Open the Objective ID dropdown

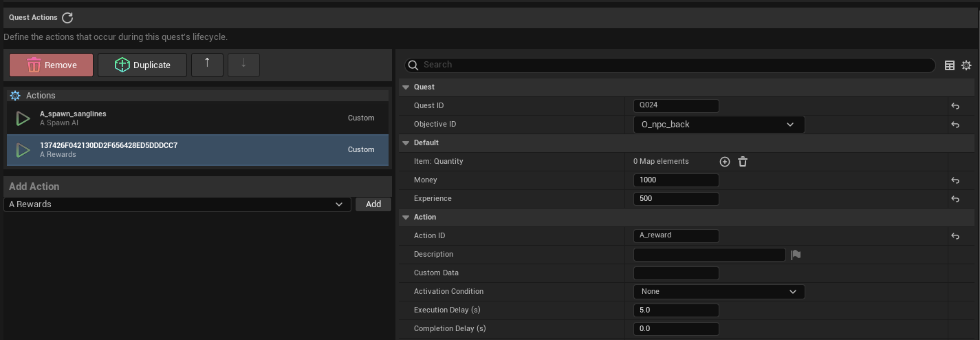coord(719,125)
